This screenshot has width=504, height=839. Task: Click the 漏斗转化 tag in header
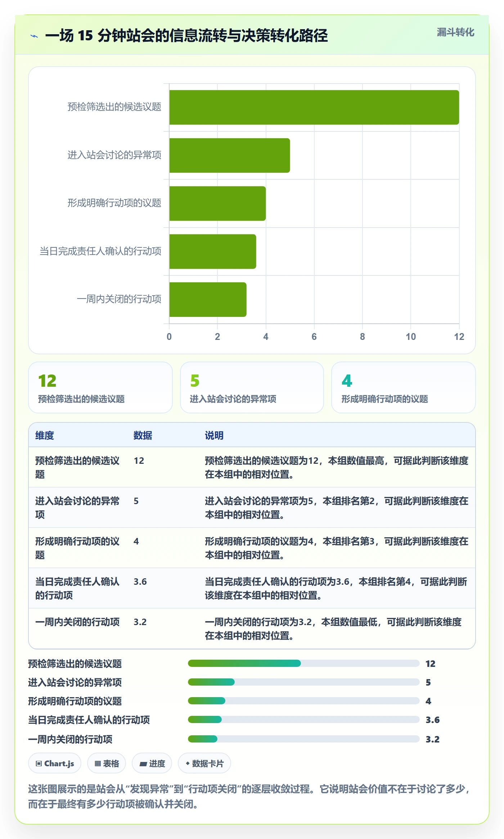[455, 32]
